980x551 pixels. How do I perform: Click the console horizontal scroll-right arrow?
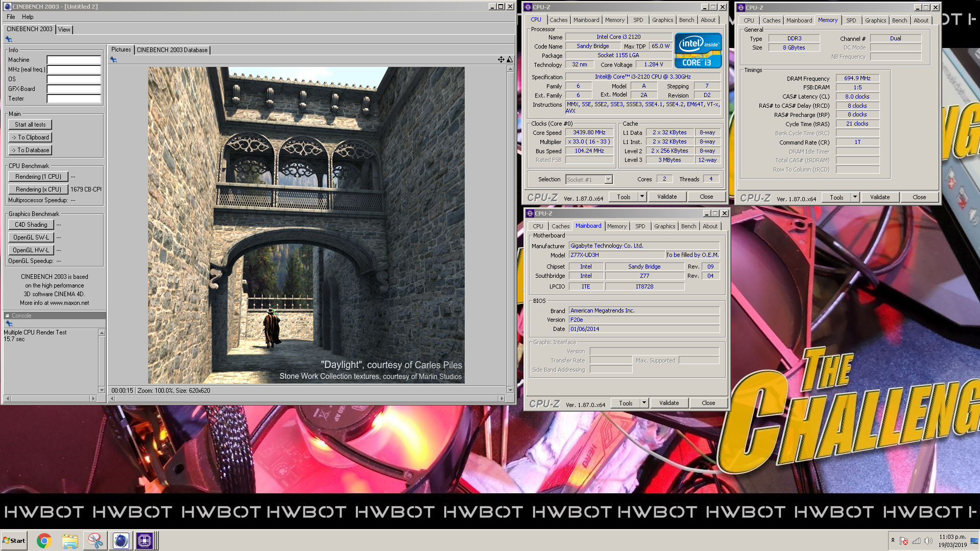coord(92,398)
